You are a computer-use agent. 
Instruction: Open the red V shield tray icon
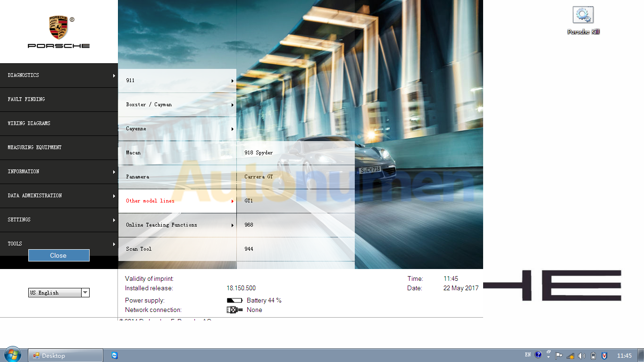[604, 355]
